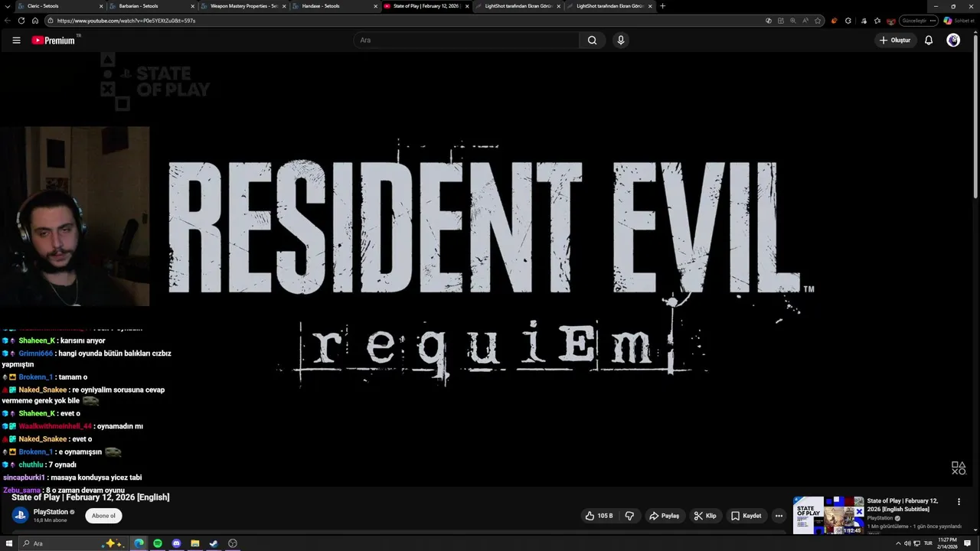Add page to favorites with star icon
This screenshot has width=980, height=551.
click(x=818, y=21)
